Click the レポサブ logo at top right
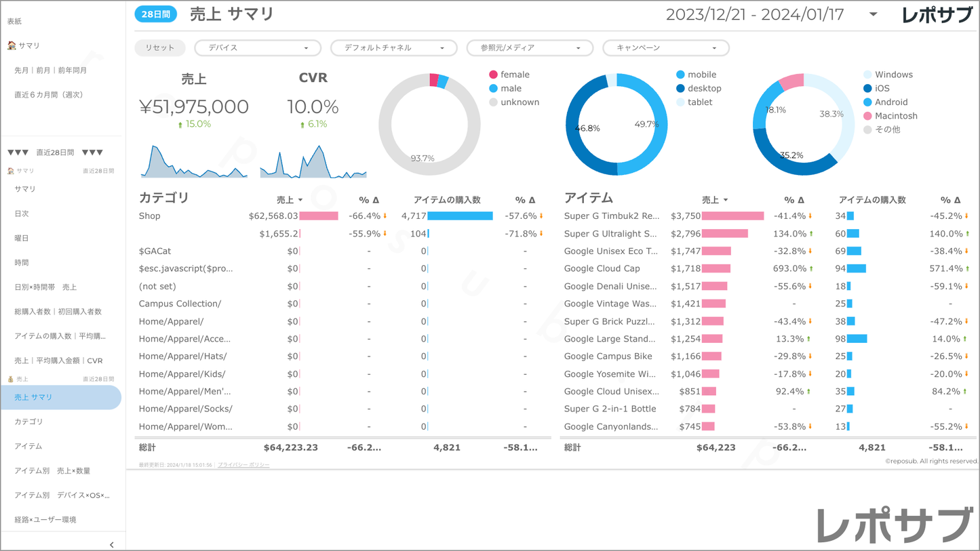The height and width of the screenshot is (551, 980). pos(937,15)
